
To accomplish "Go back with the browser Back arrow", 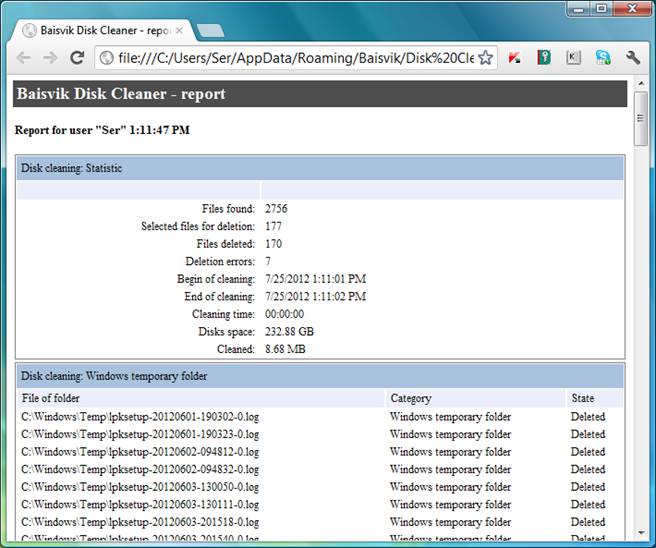I will coord(24,58).
